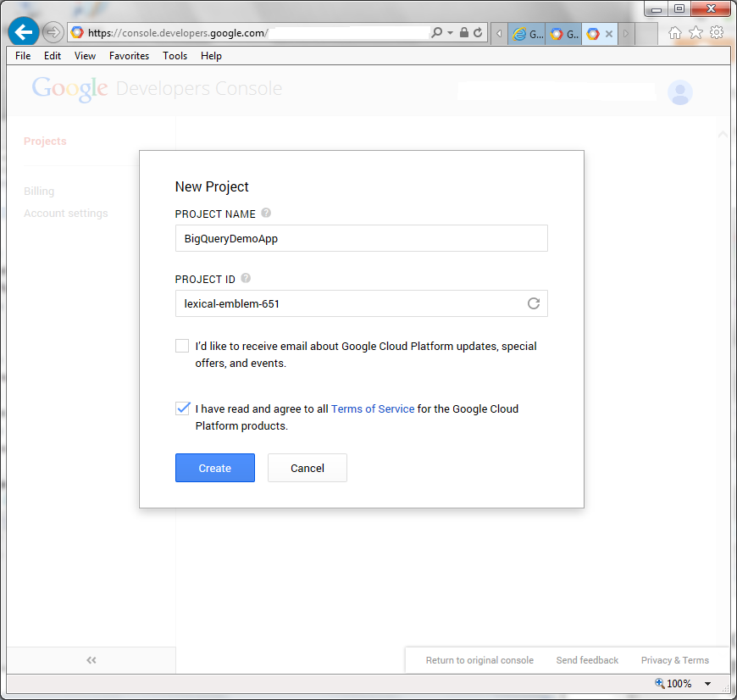Image resolution: width=737 pixels, height=700 pixels.
Task: Click the Google Developers Console logo
Action: tap(157, 88)
